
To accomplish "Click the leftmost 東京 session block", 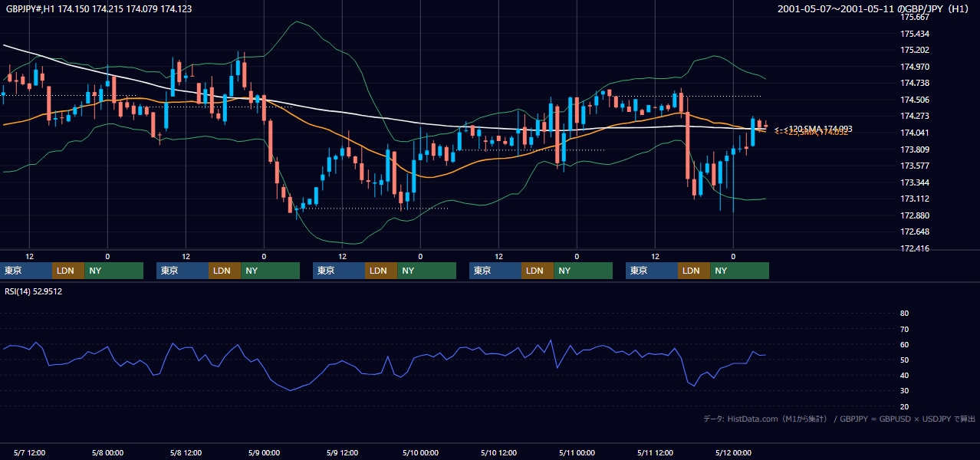I will [x=27, y=271].
